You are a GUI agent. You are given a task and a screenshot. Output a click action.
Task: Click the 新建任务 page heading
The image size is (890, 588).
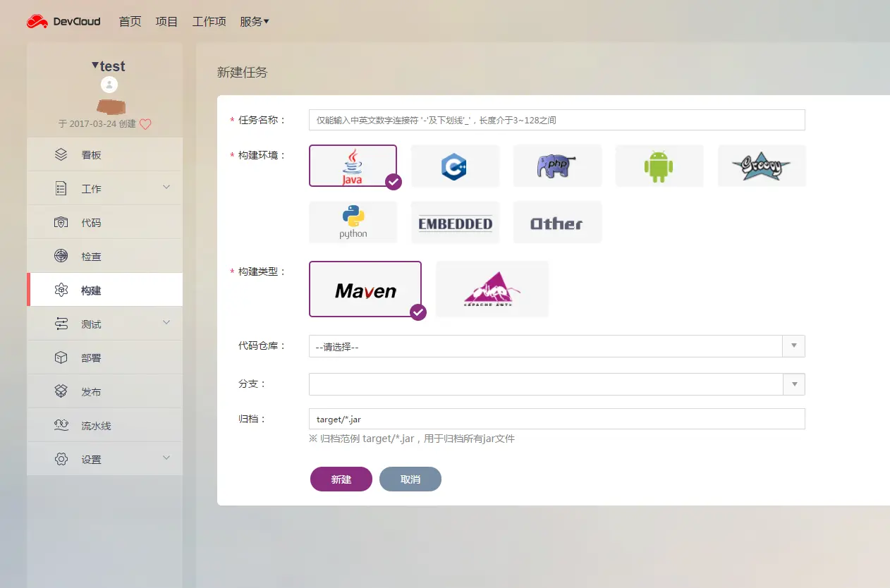[x=243, y=72]
